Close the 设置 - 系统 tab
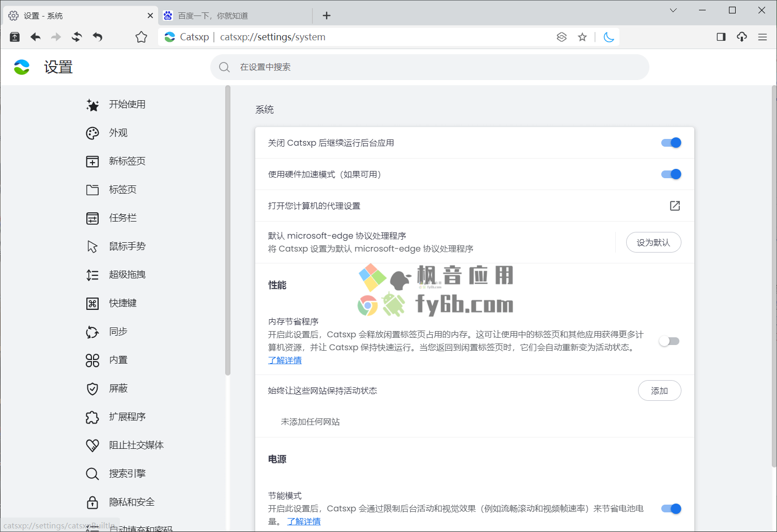 click(x=150, y=15)
